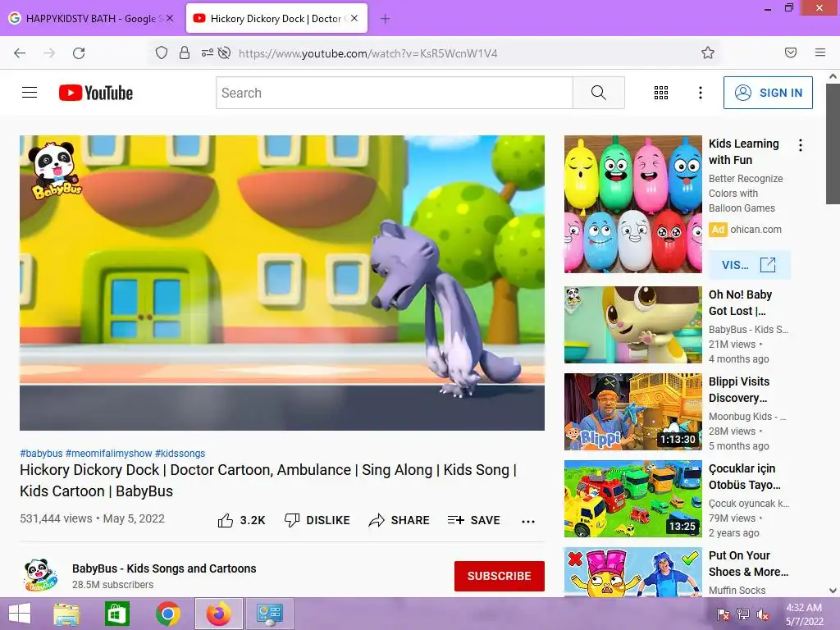Screen dimensions: 840x630
Task: Open more actions ellipsis below video
Action: click(x=528, y=521)
